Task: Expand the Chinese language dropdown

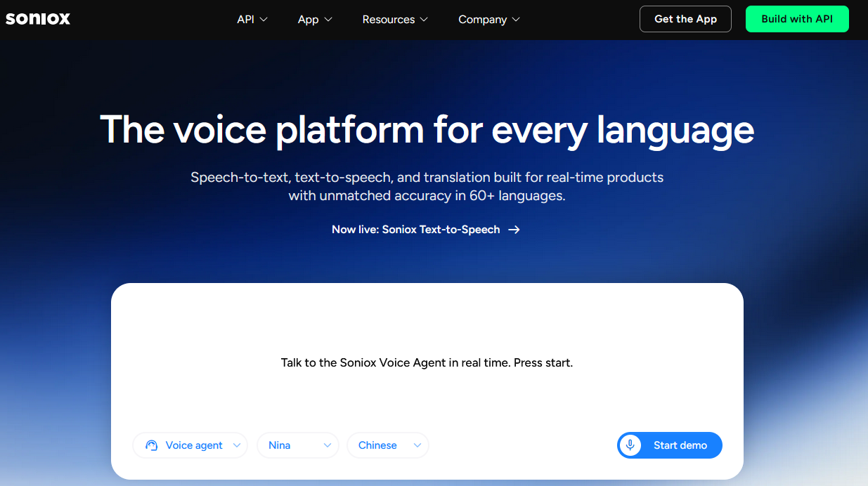Action: [388, 445]
